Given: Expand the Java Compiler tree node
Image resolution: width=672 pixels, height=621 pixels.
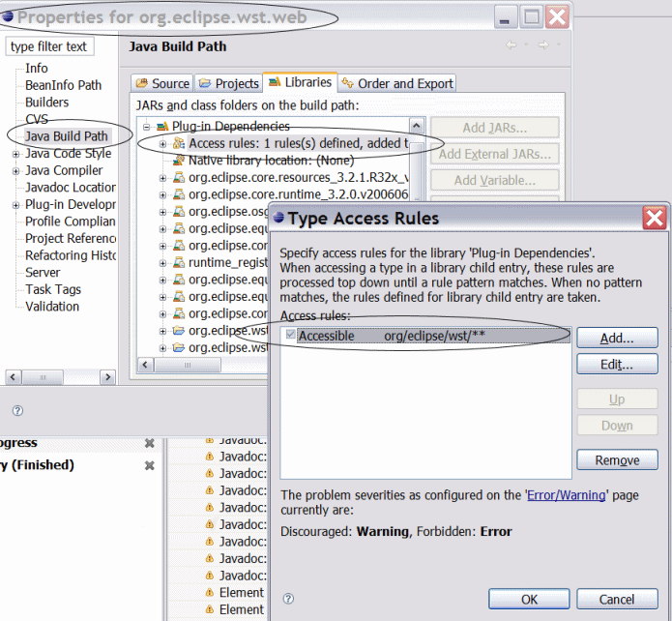Looking at the screenshot, I should point(15,171).
